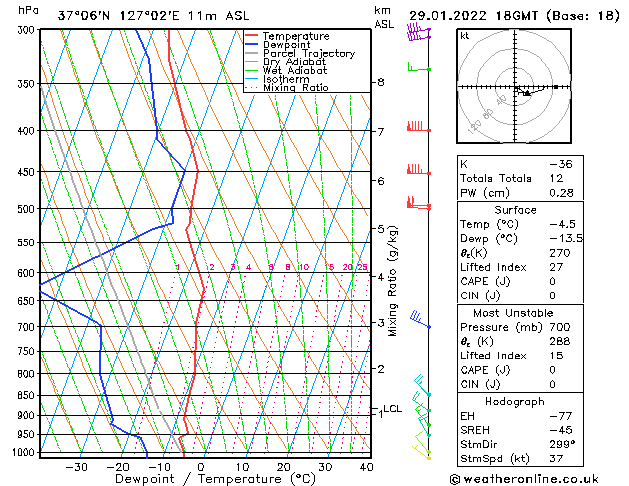Click the SREH value -45
The height and width of the screenshot is (486, 629).
pyautogui.click(x=561, y=430)
